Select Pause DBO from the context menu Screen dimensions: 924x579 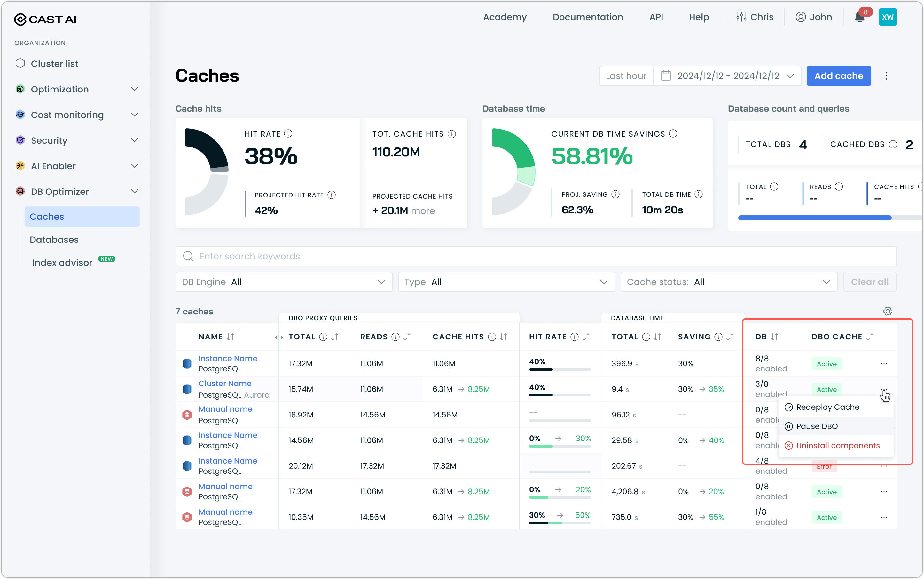(x=817, y=426)
